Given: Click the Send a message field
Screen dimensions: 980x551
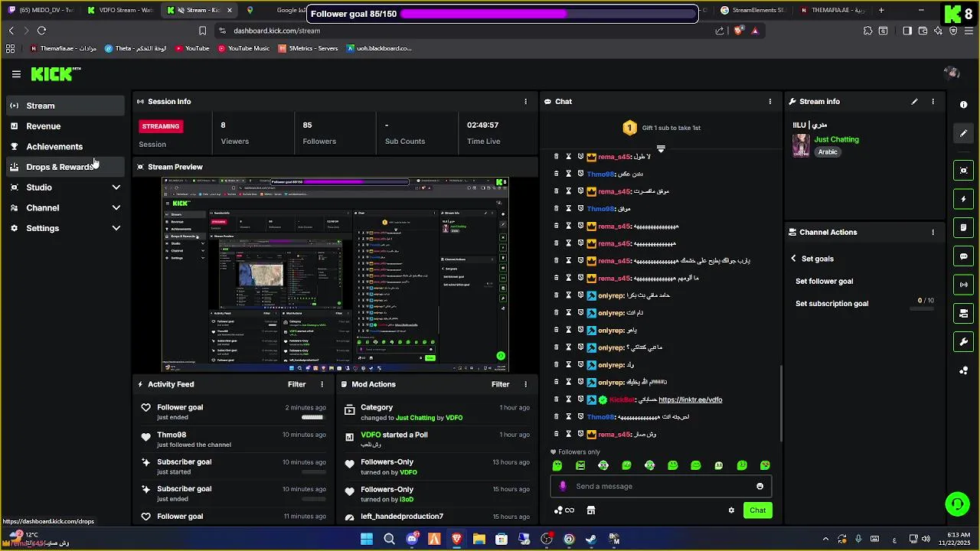Looking at the screenshot, I should point(661,486).
